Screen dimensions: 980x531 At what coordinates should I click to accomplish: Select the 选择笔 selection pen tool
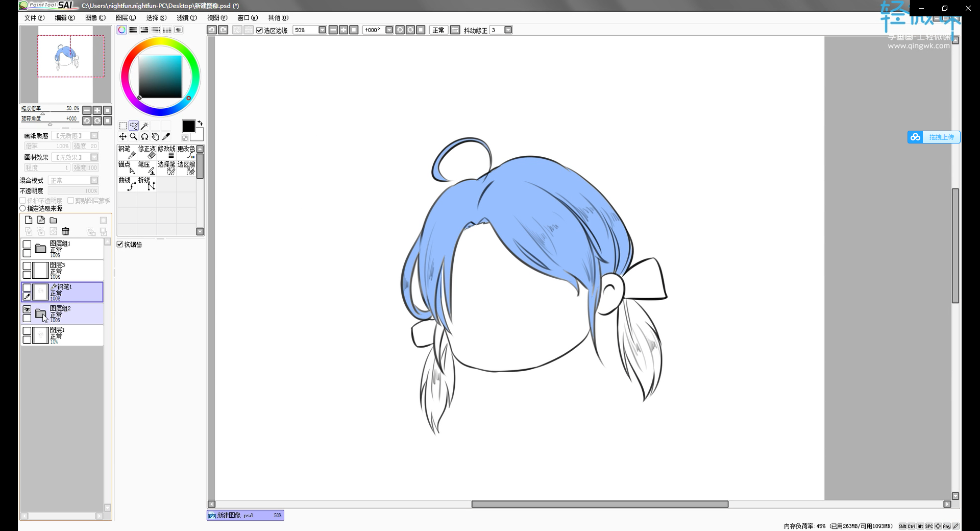coord(166,168)
